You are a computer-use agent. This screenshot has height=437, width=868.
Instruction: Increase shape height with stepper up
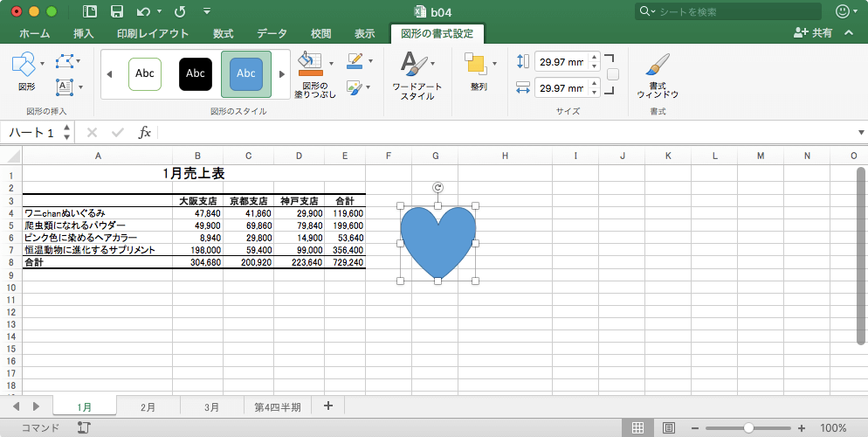pyautogui.click(x=594, y=57)
